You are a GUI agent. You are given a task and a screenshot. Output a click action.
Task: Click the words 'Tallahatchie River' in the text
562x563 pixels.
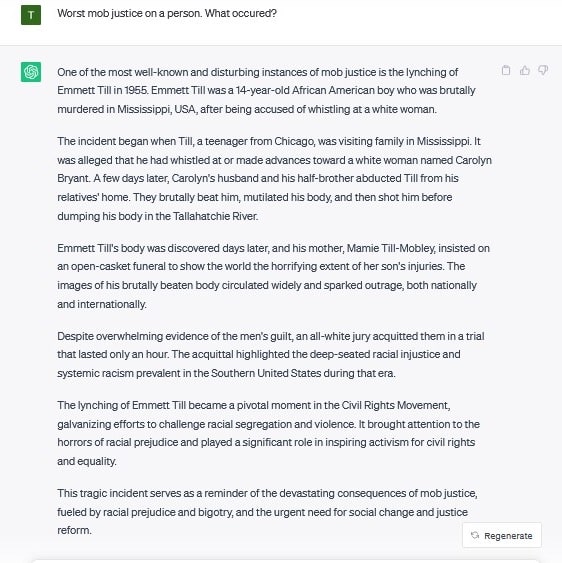(x=215, y=216)
